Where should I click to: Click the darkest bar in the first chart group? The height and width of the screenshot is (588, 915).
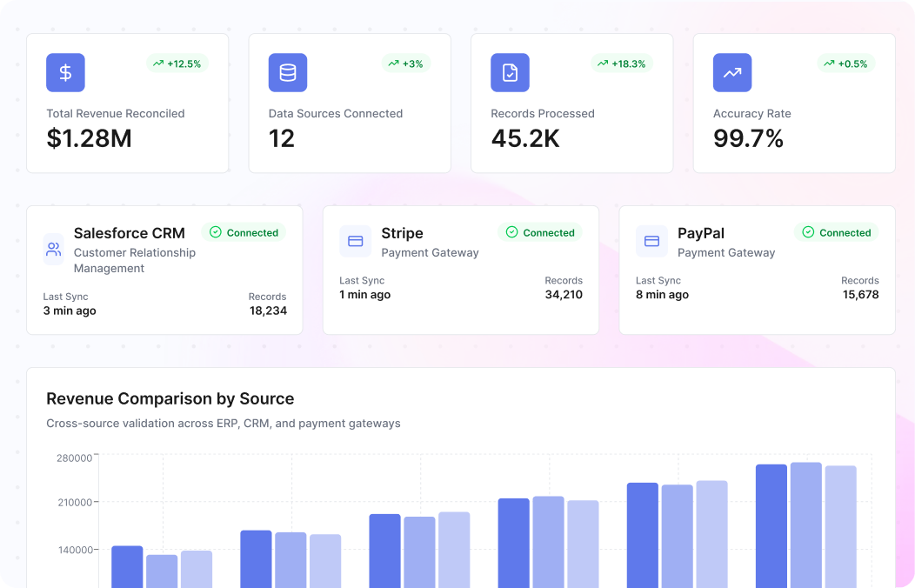(127, 567)
